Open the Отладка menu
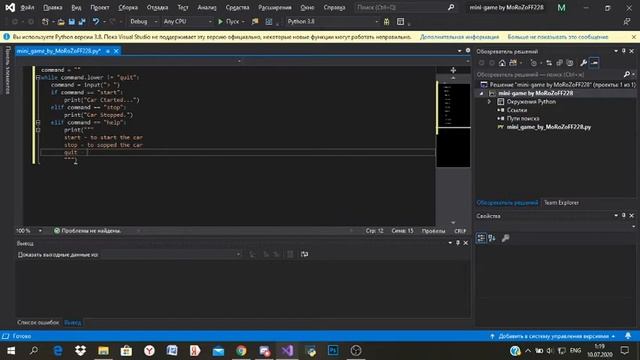The image size is (640, 360). tap(157, 7)
